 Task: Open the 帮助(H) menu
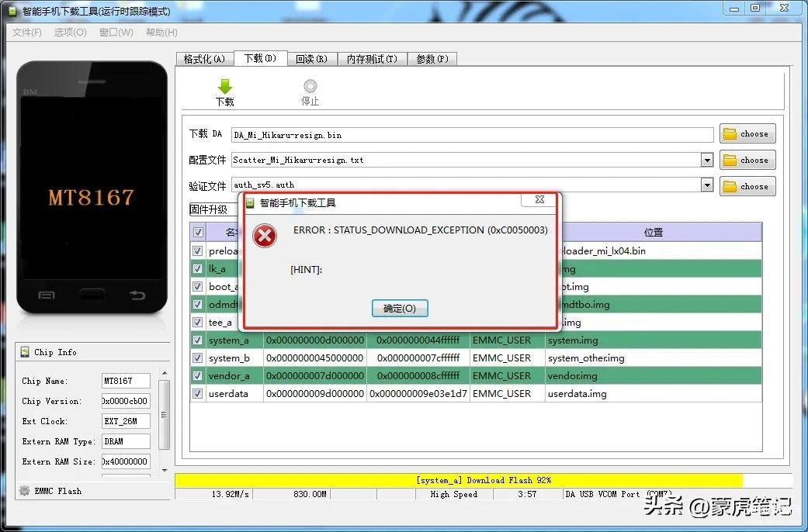coord(161,33)
